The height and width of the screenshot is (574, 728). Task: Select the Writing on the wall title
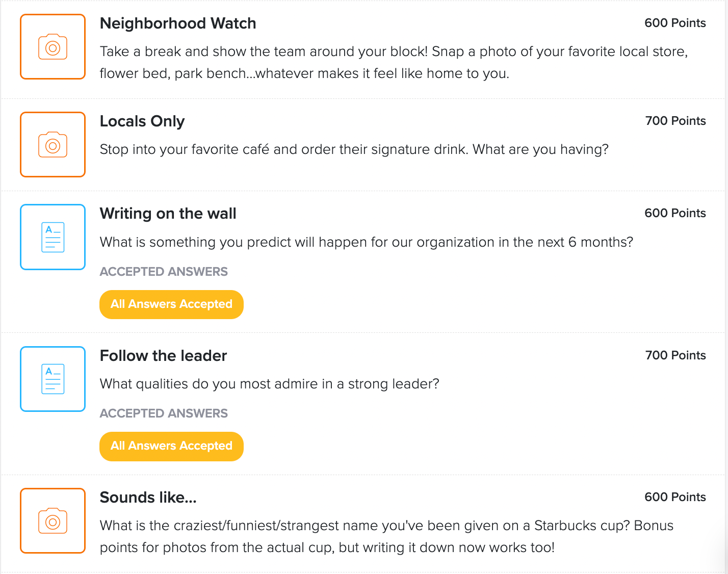[x=168, y=214]
